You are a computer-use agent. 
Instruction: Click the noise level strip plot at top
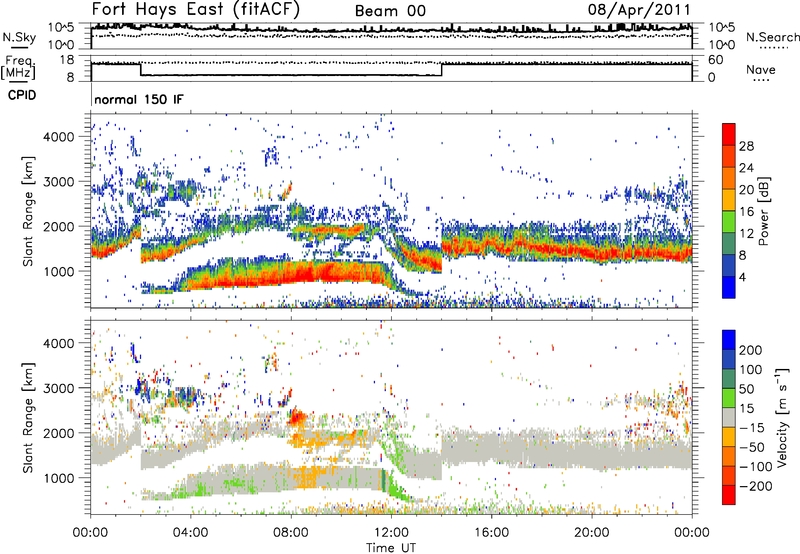(x=391, y=36)
